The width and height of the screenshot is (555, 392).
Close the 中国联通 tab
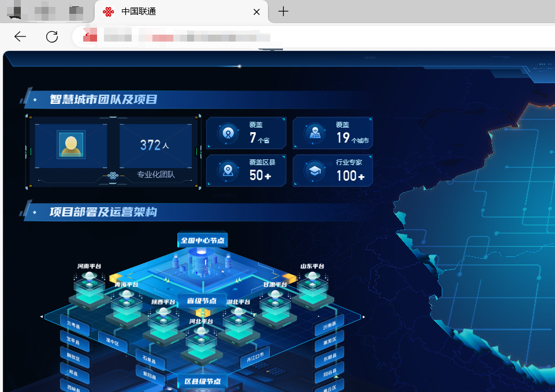pyautogui.click(x=256, y=12)
